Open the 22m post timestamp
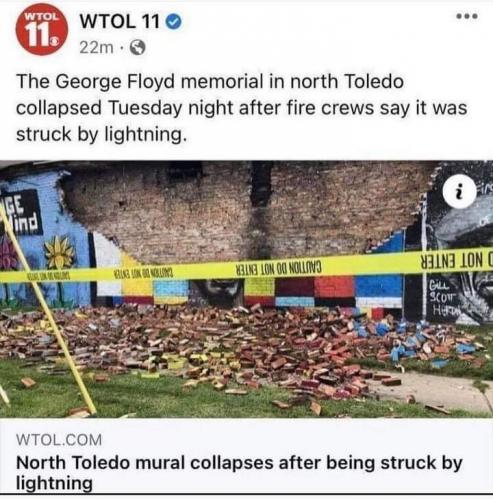The image size is (493, 500). pyautogui.click(x=96, y=48)
